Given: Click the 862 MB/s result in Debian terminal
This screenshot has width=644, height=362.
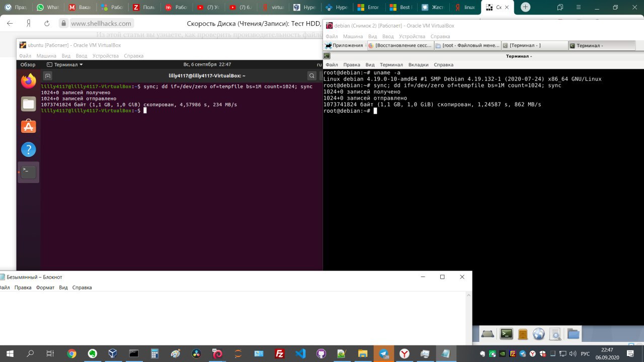Looking at the screenshot, I should coord(527,105).
